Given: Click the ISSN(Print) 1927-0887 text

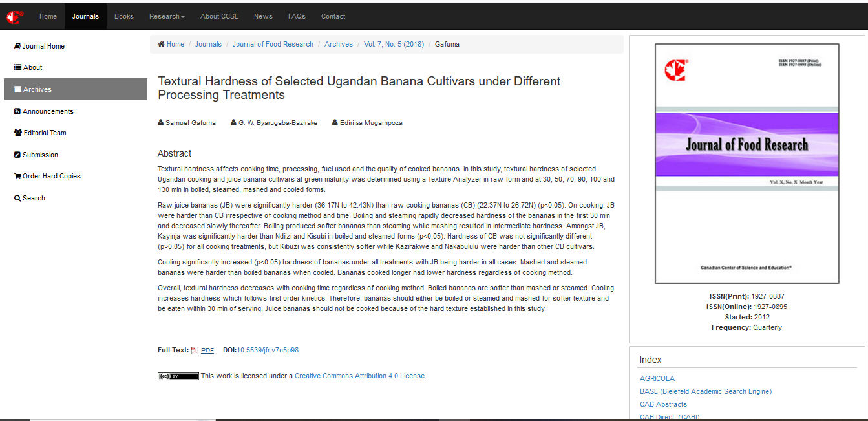Looking at the screenshot, I should point(747,296).
